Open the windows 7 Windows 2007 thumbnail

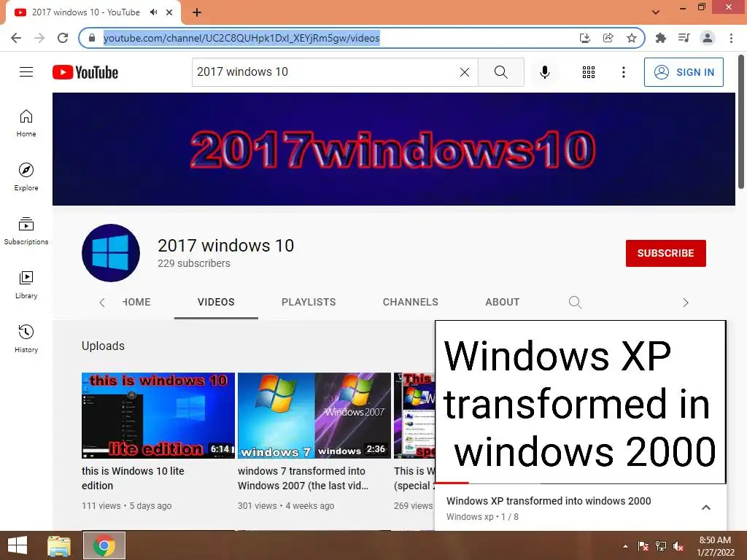click(x=314, y=415)
